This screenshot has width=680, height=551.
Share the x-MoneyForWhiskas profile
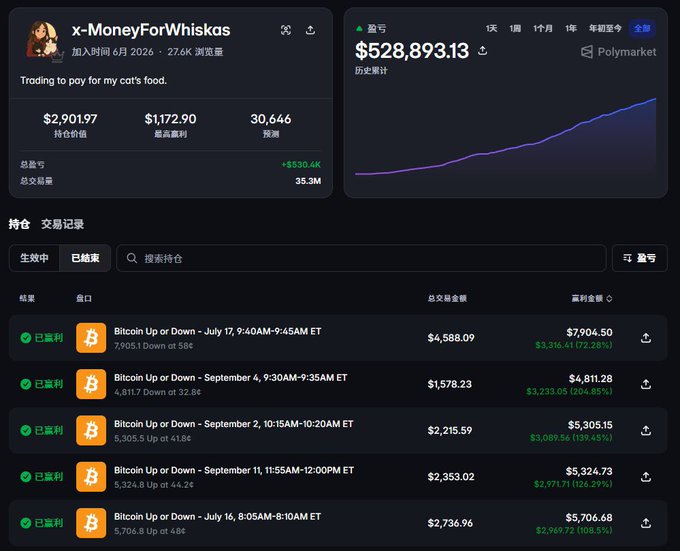tap(311, 30)
